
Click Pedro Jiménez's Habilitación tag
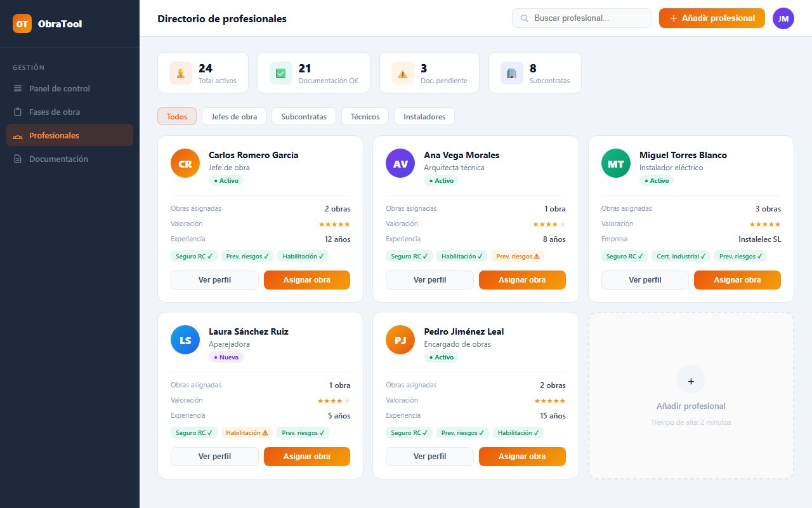518,433
